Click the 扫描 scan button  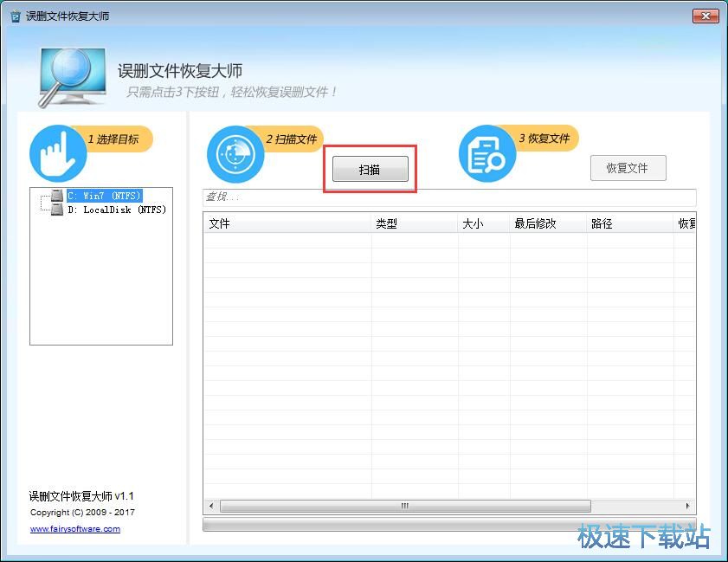point(370,169)
